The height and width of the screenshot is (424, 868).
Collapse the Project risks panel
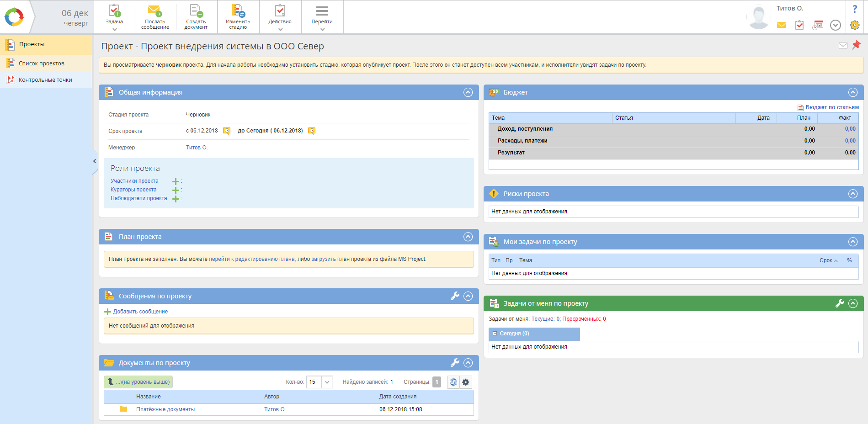(x=852, y=194)
